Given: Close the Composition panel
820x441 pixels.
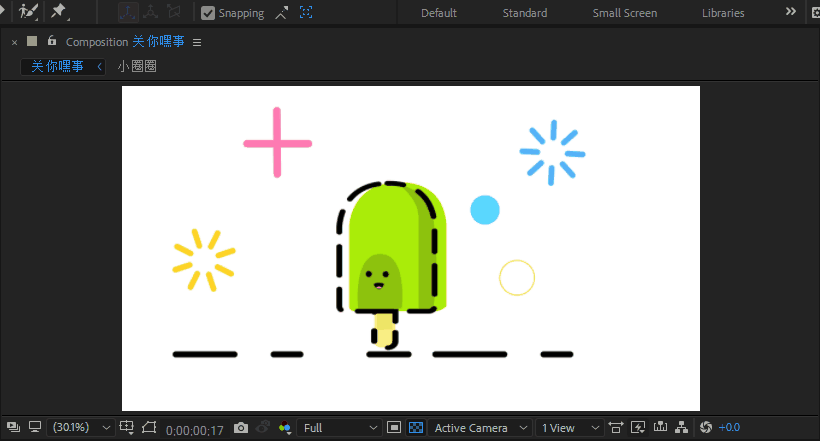Looking at the screenshot, I should [x=14, y=42].
